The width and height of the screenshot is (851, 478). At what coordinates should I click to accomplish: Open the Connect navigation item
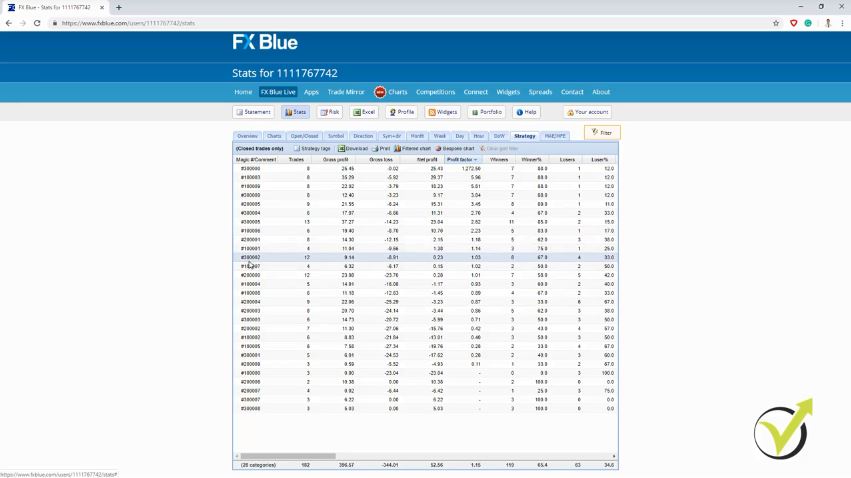(475, 92)
